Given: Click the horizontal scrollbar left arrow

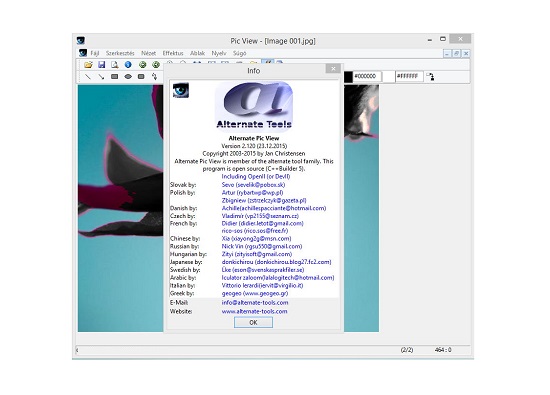Looking at the screenshot, I should pyautogui.click(x=78, y=350).
